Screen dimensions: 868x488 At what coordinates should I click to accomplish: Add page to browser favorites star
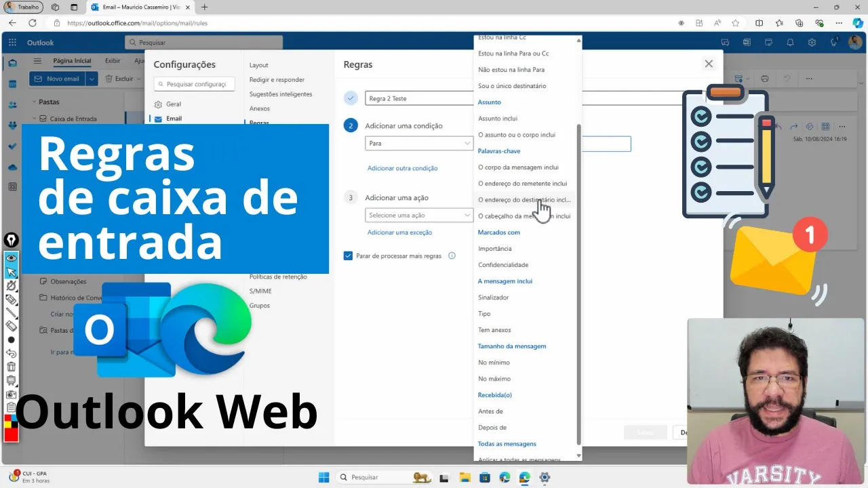(736, 23)
